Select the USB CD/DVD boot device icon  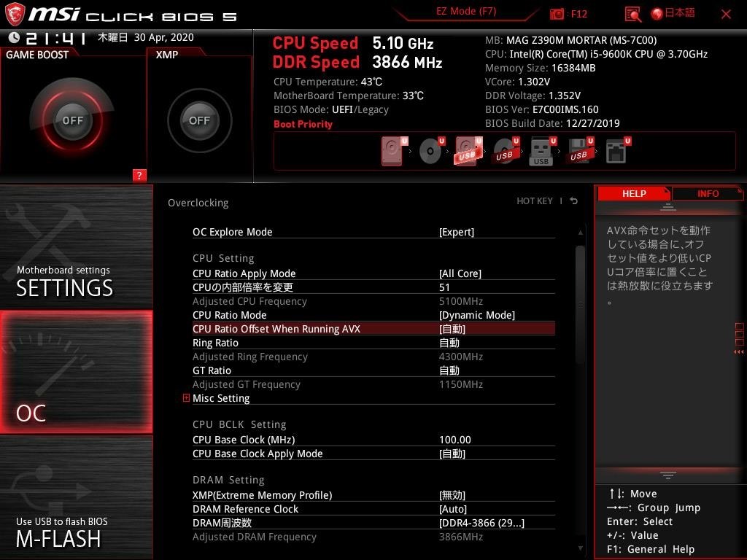[x=506, y=151]
